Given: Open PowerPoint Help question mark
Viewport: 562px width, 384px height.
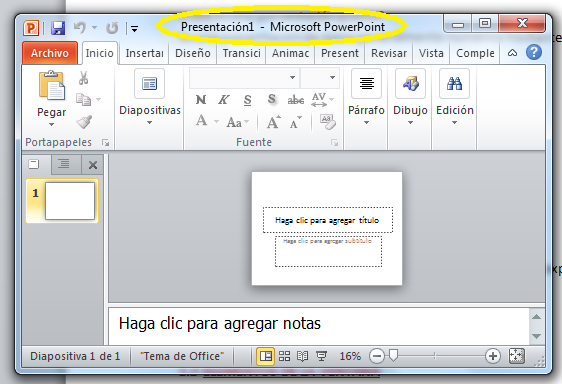Looking at the screenshot, I should (534, 52).
